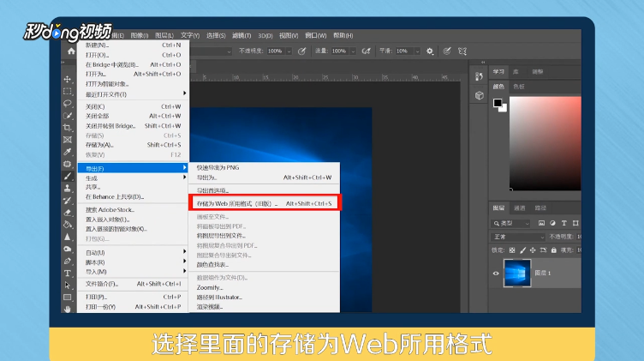Image resolution: width=644 pixels, height=361 pixels.
Task: Toggle lock all padlock icon
Action: (x=553, y=250)
